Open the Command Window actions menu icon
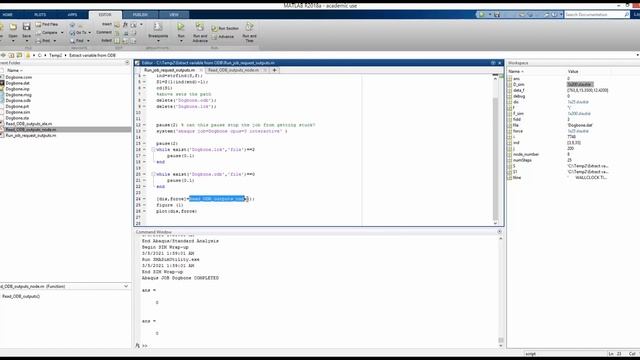Viewport: 640px width, 360px height. (499, 231)
